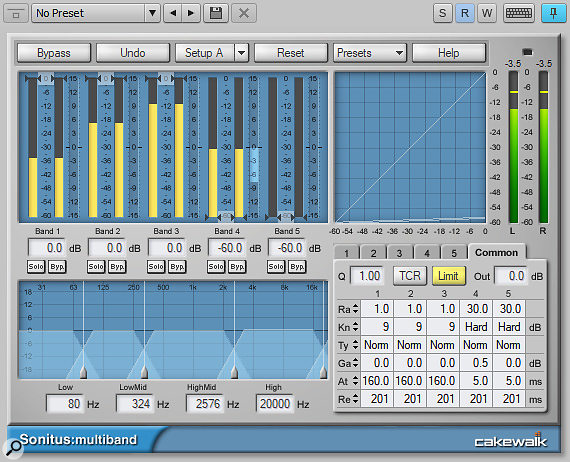Solo Band 2

(x=96, y=267)
